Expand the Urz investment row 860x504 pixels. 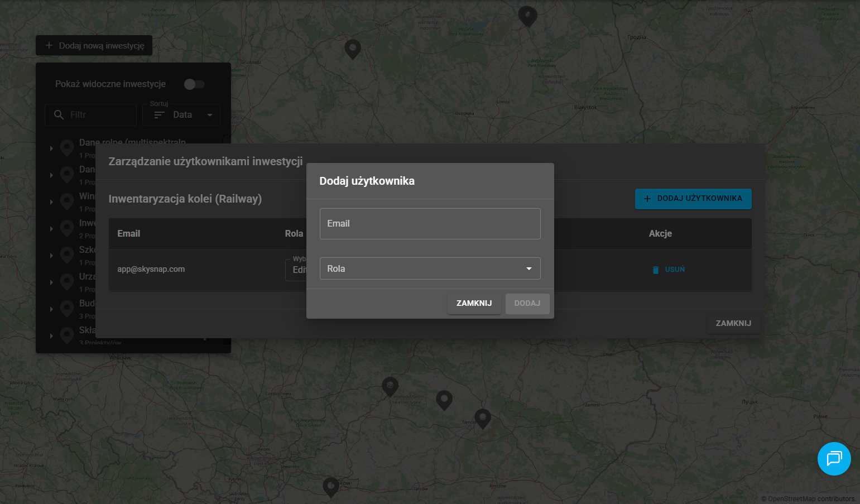tap(51, 282)
